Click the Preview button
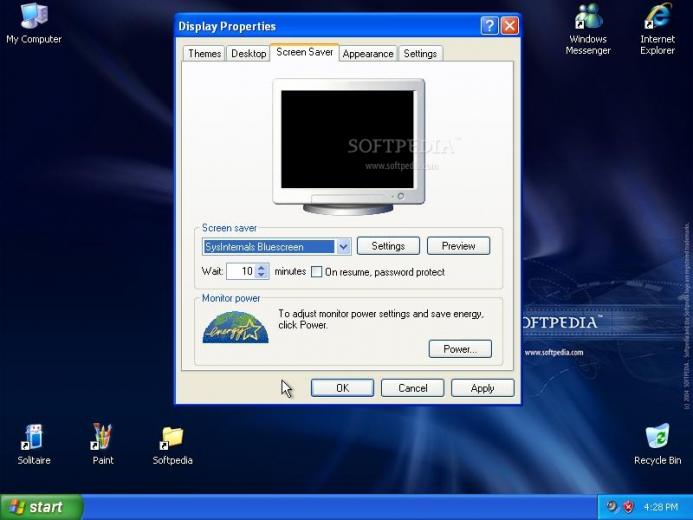The width and height of the screenshot is (693, 520). pyautogui.click(x=458, y=246)
